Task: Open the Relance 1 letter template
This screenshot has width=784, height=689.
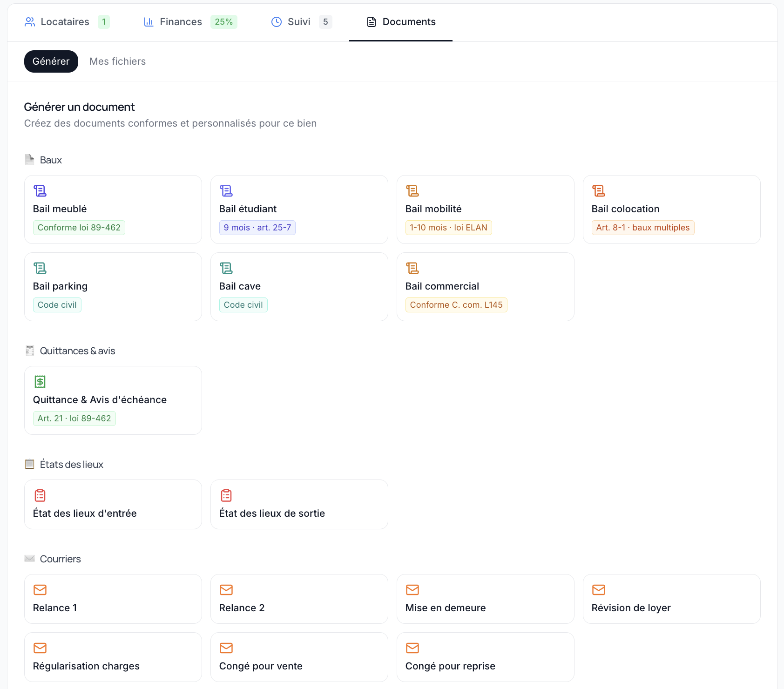Action: pos(113,599)
